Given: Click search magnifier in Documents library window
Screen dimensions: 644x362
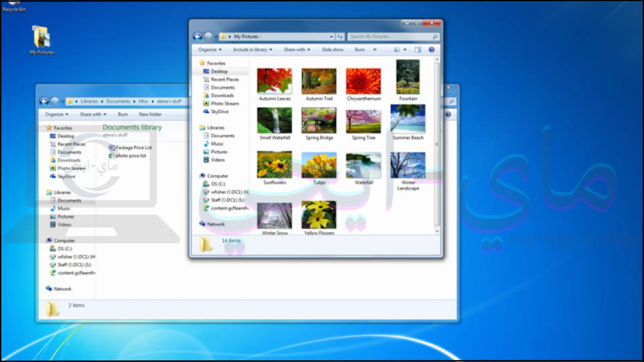Looking at the screenshot, I should pos(451,101).
